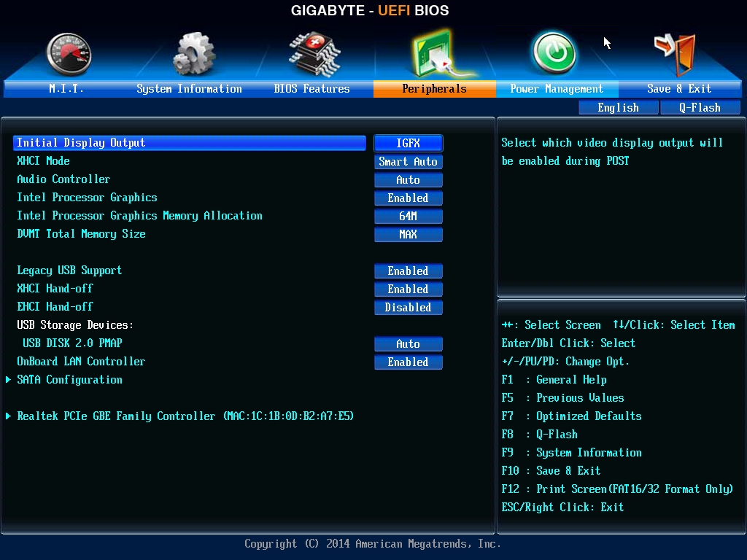
Task: Select the Legacy USB Support label
Action: pyautogui.click(x=69, y=270)
